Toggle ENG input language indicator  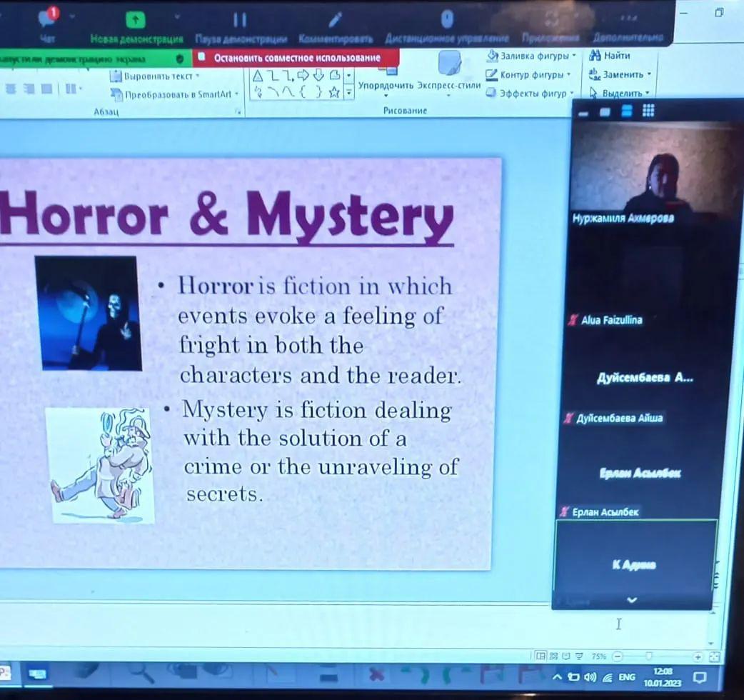coord(627,676)
